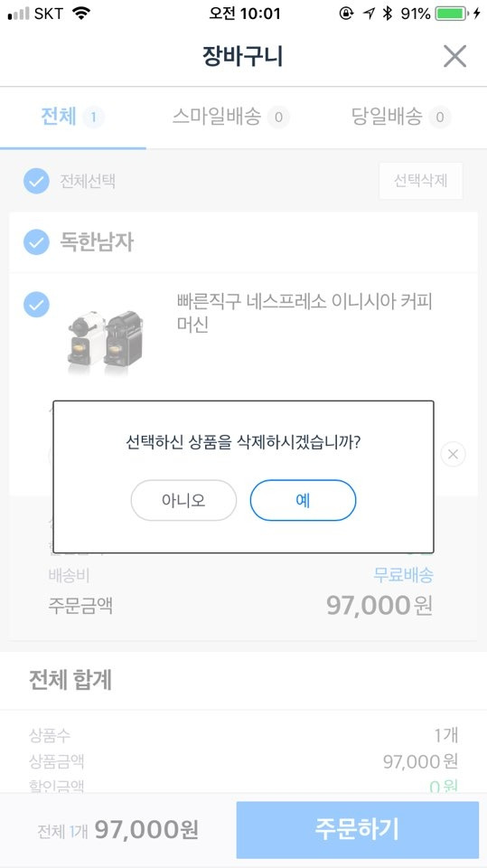Cancel deletion with the 아니오 button
The image size is (487, 868).
pos(183,500)
